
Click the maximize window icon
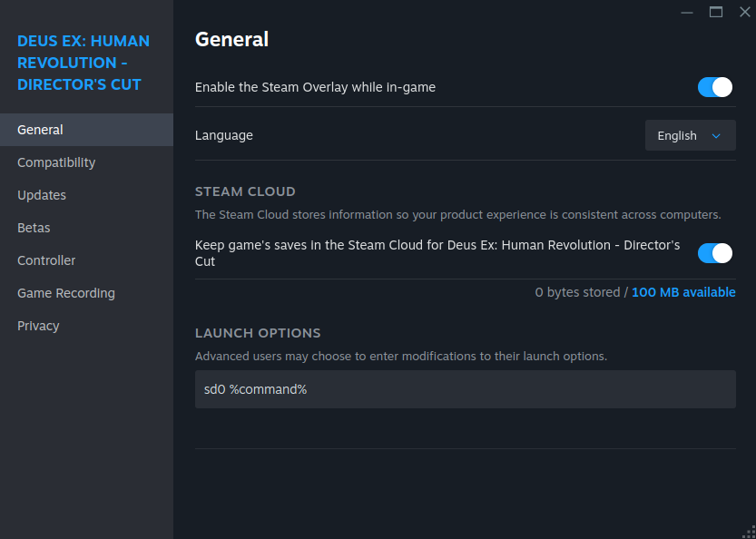(715, 12)
